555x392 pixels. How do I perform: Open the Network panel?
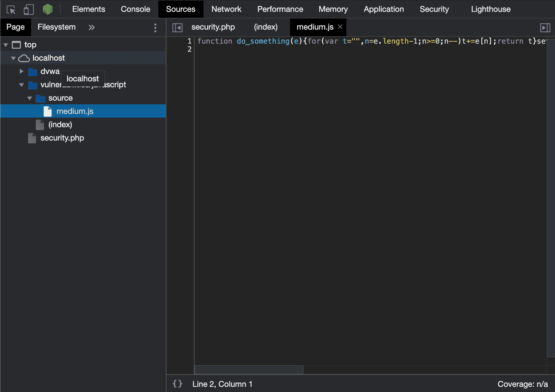coord(226,9)
